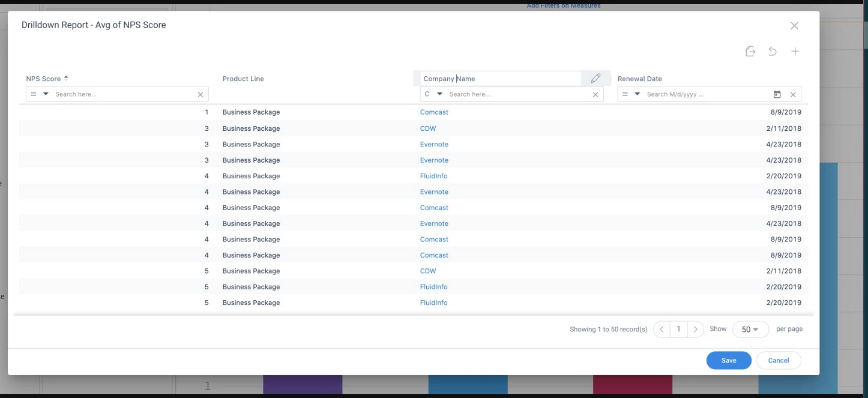
Task: Toggle NPS Score sort arrow
Action: pos(66,78)
